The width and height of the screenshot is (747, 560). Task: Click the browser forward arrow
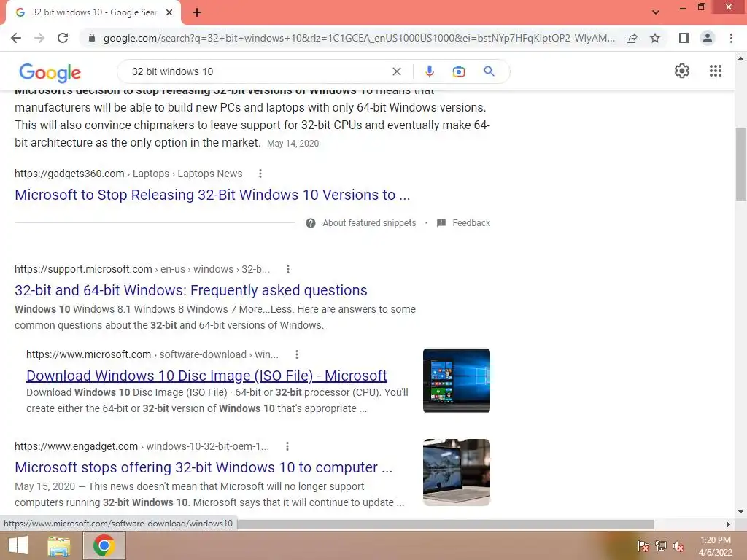(x=39, y=38)
